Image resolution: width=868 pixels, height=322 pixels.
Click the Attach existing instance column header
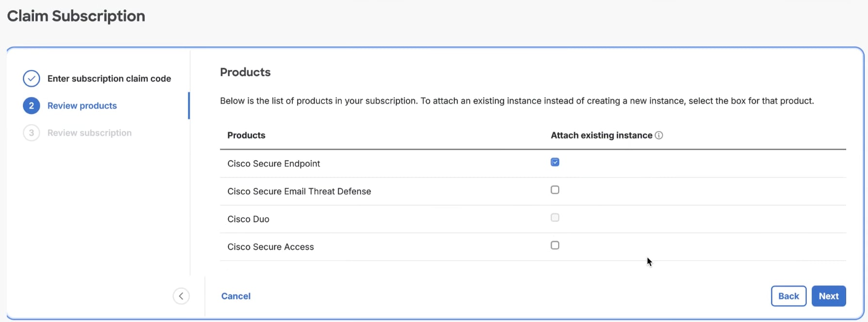click(x=601, y=135)
